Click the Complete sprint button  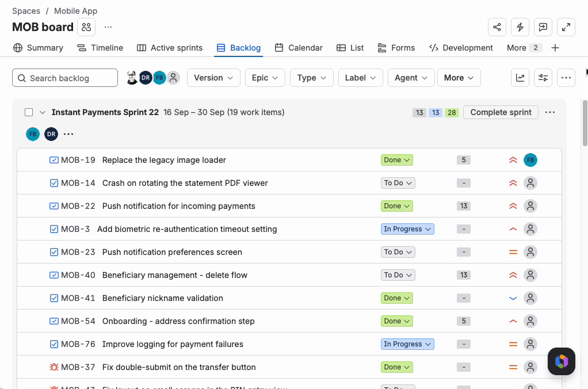click(501, 112)
